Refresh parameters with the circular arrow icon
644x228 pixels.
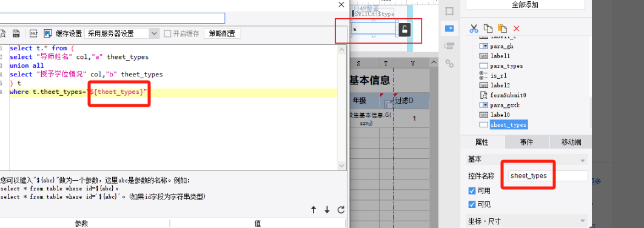[340, 210]
